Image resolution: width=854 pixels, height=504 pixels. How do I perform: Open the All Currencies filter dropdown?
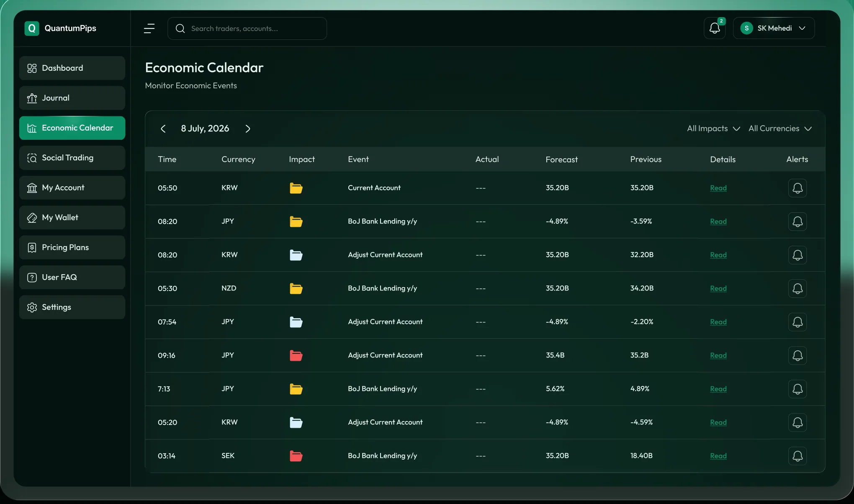780,129
